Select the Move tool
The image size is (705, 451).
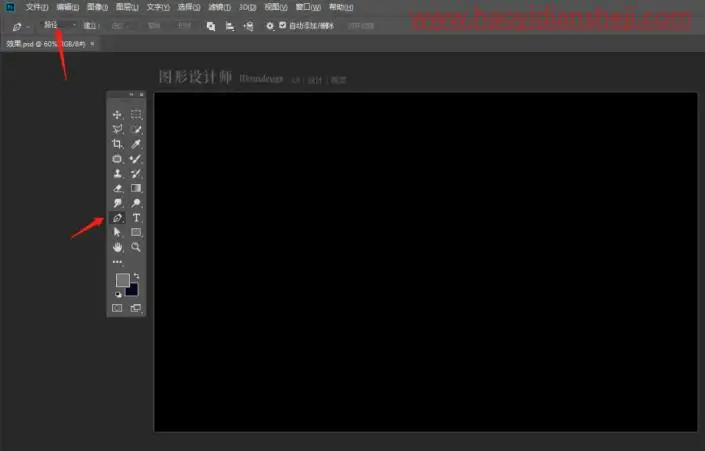pos(117,115)
